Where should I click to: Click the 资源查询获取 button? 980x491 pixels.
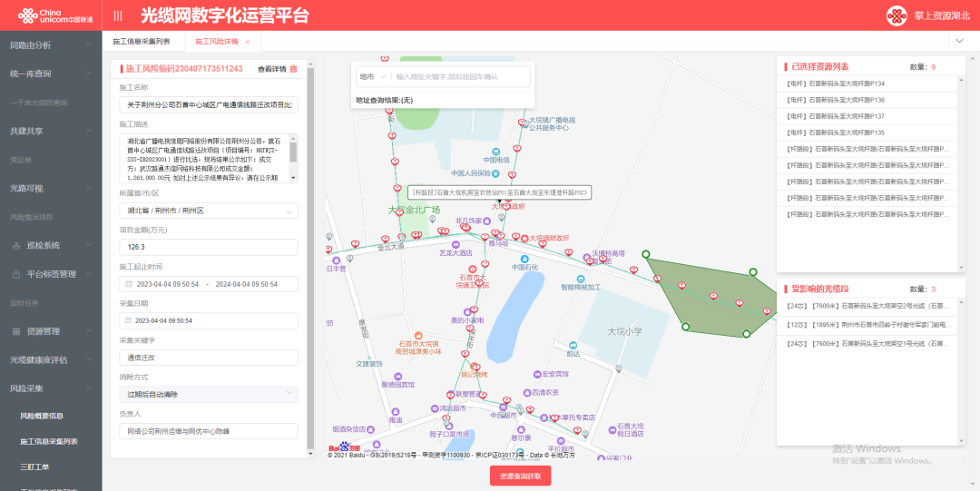point(520,476)
